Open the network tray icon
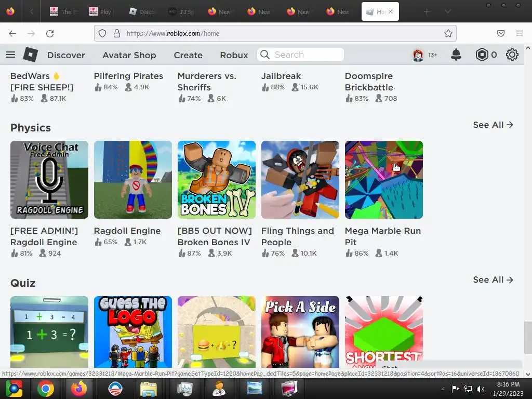 click(x=468, y=389)
